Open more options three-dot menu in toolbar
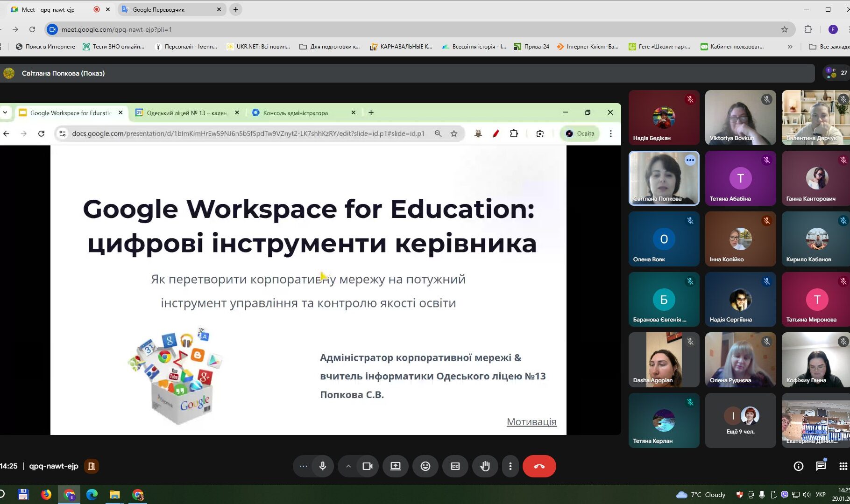 510,466
